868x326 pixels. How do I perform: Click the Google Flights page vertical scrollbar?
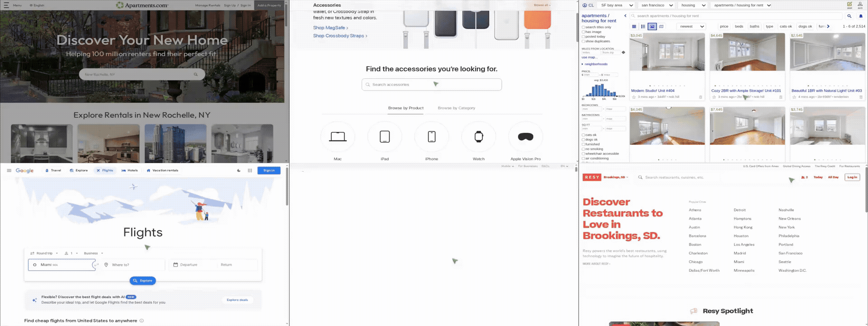[x=287, y=186]
